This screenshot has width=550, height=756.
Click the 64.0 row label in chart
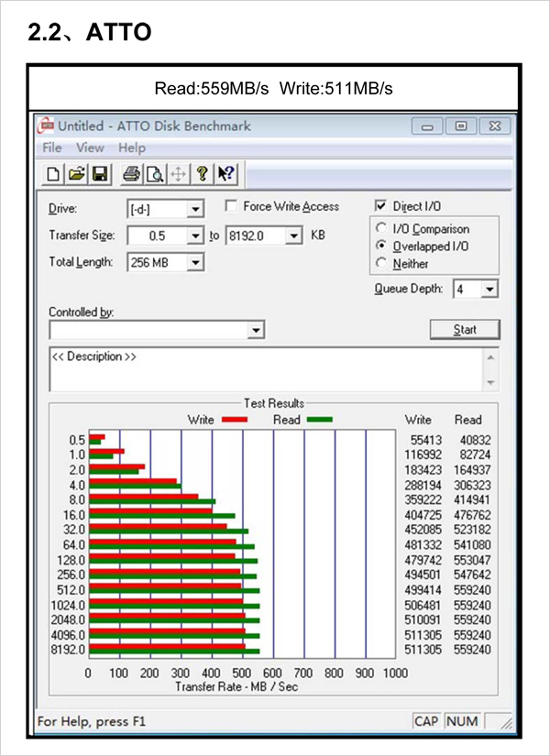pos(74,545)
